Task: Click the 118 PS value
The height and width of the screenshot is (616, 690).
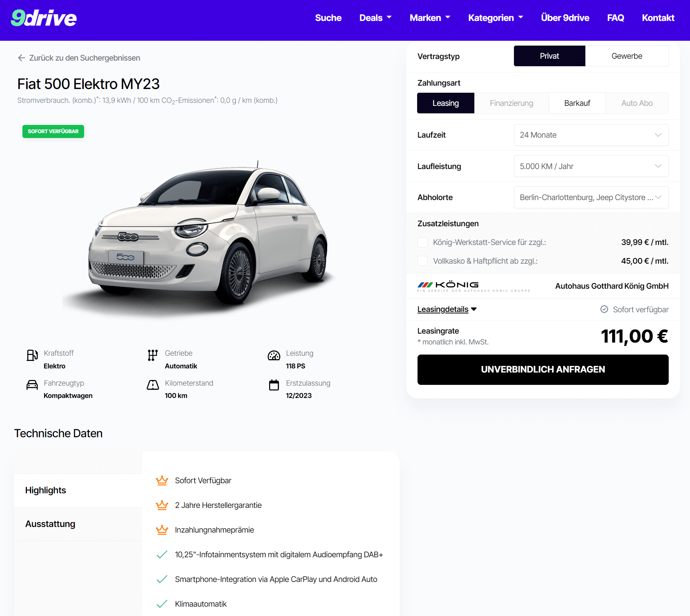Action: pos(295,366)
